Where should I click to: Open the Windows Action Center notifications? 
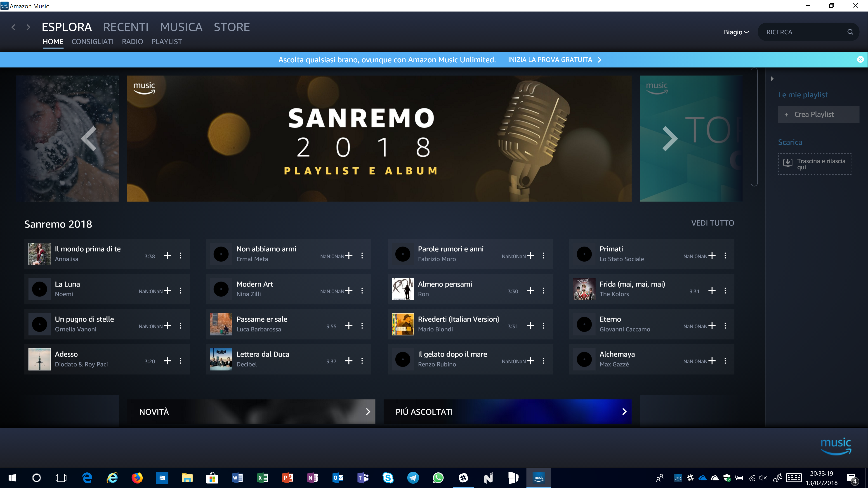click(852, 478)
